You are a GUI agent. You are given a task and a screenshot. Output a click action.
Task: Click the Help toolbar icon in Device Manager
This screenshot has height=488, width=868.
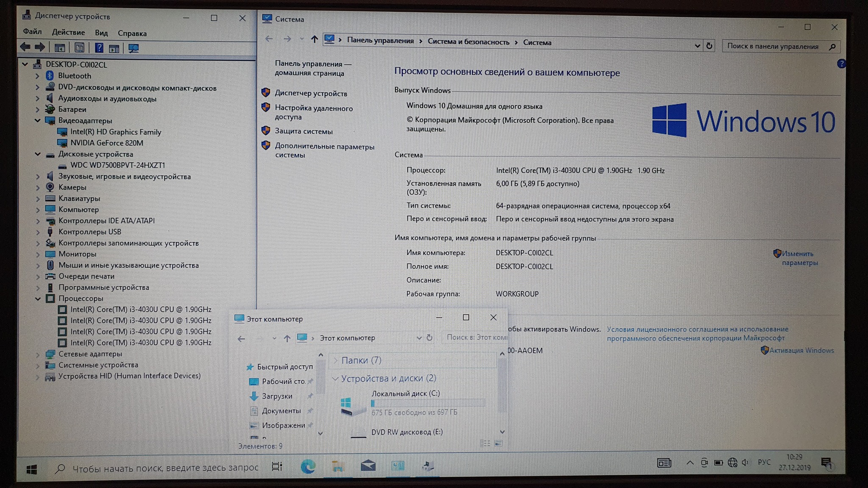tap(99, 48)
